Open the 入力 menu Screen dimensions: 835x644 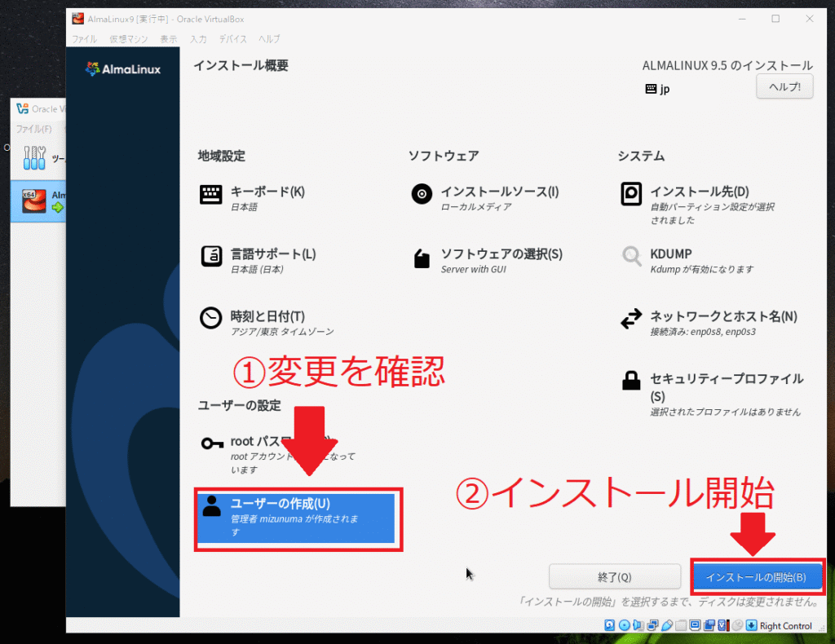pos(198,39)
